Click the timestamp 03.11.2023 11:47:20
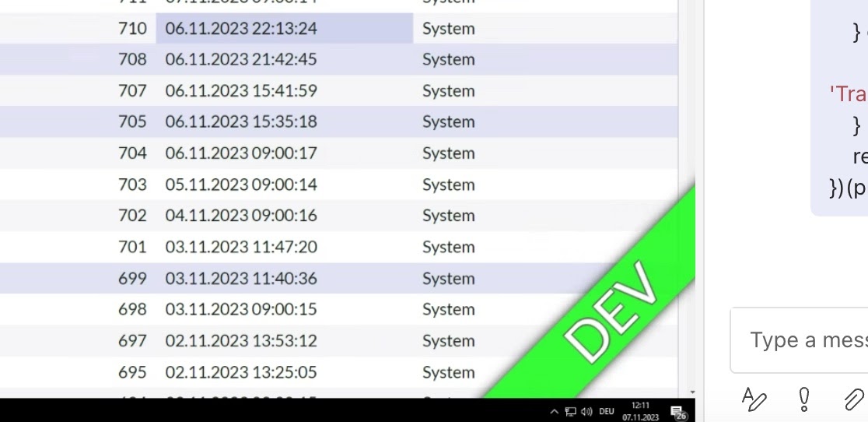The image size is (868, 422). tap(241, 247)
